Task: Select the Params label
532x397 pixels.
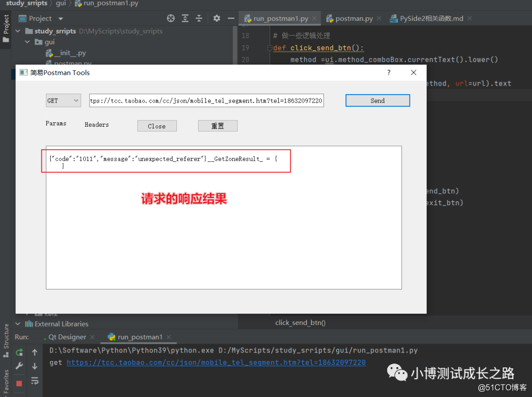Action: [x=56, y=123]
